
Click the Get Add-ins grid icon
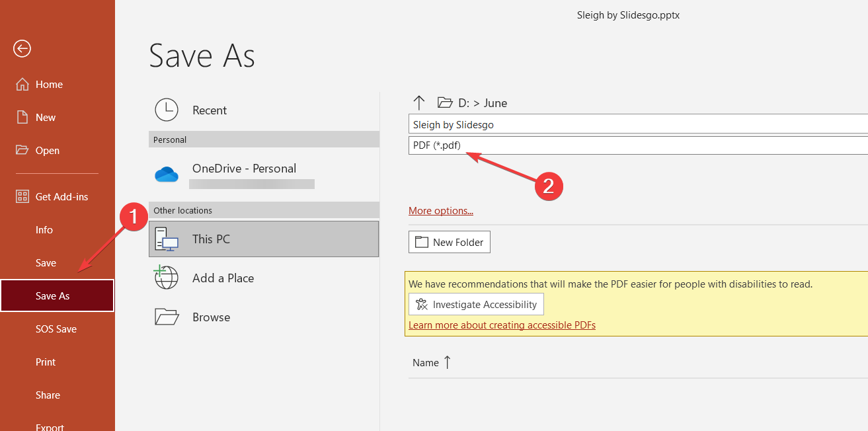click(22, 196)
